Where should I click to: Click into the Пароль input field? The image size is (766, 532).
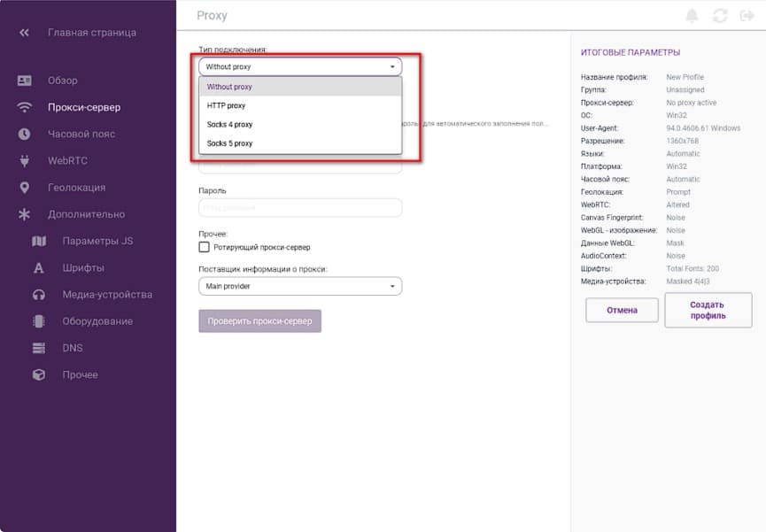click(299, 208)
